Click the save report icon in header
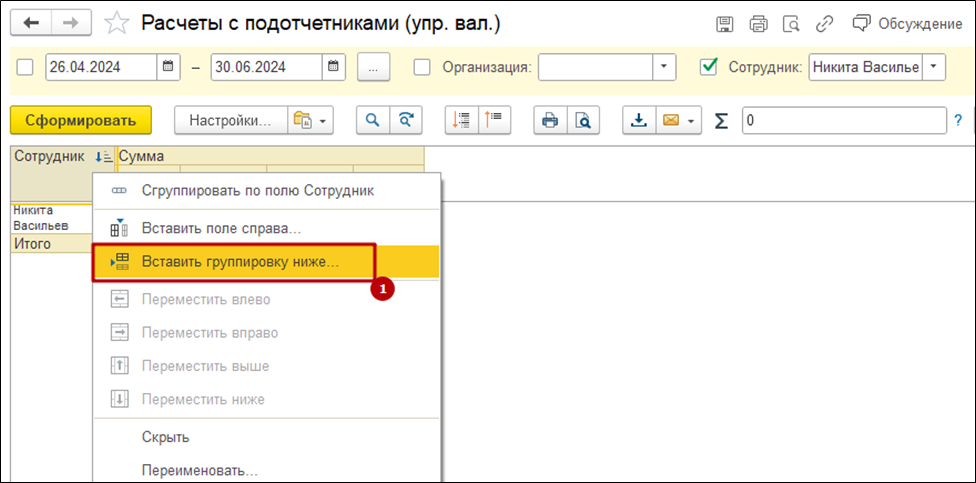 (x=725, y=24)
